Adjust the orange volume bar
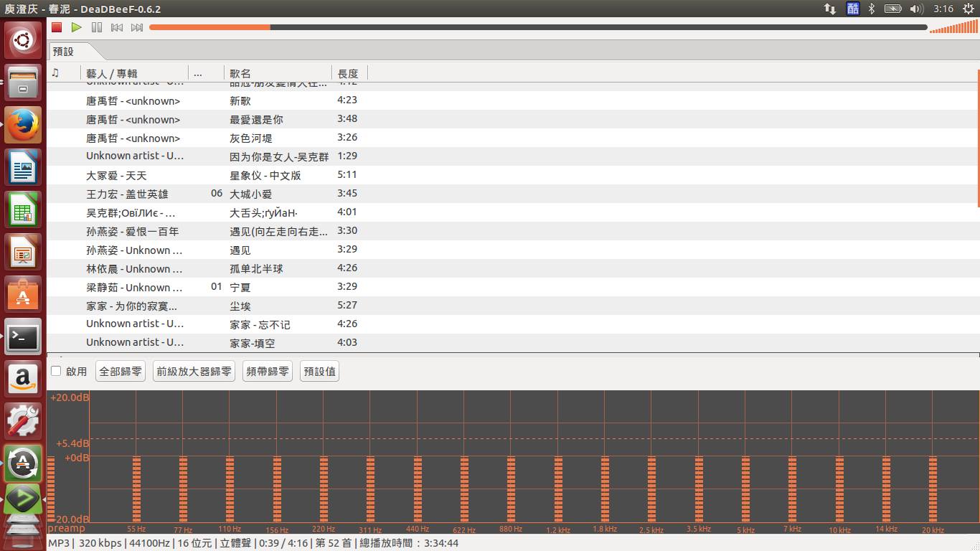This screenshot has width=980, height=551. tap(953, 27)
